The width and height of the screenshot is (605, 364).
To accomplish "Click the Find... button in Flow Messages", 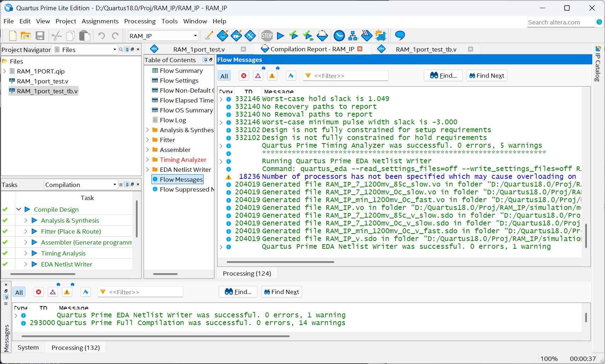I will click(x=443, y=76).
